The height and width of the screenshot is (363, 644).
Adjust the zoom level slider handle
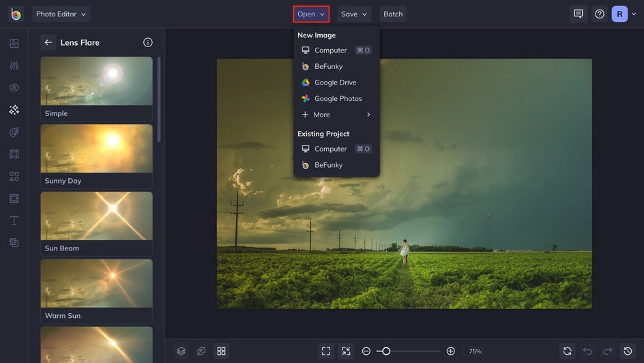pyautogui.click(x=385, y=351)
